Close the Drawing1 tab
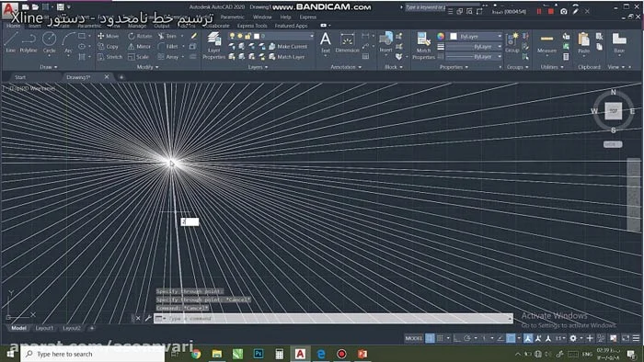The width and height of the screenshot is (644, 362). 107,76
